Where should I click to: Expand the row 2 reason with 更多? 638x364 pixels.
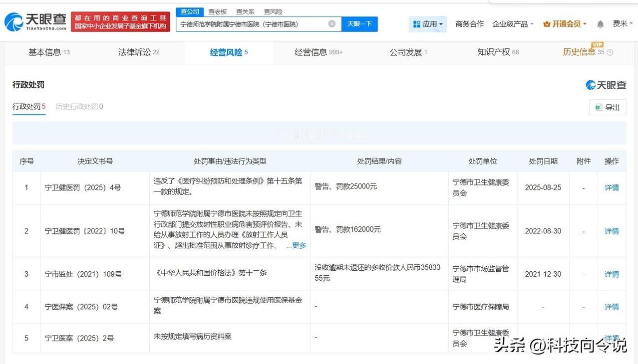299,245
